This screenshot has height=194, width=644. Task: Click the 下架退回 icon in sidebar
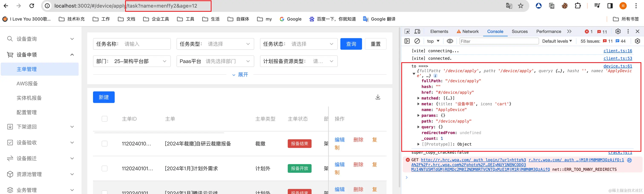point(10,127)
